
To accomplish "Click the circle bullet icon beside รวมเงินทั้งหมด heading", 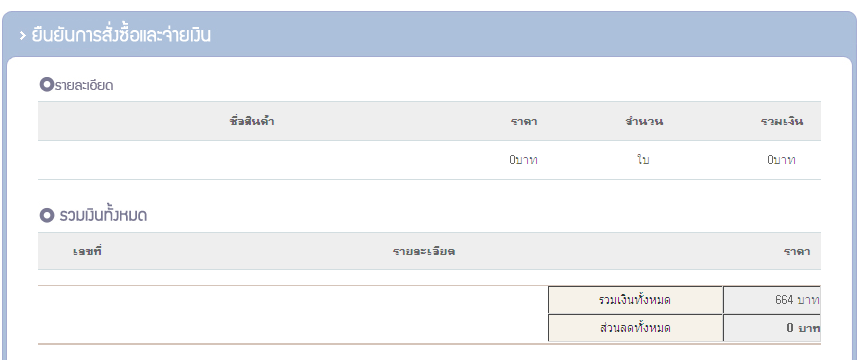I will tap(47, 216).
